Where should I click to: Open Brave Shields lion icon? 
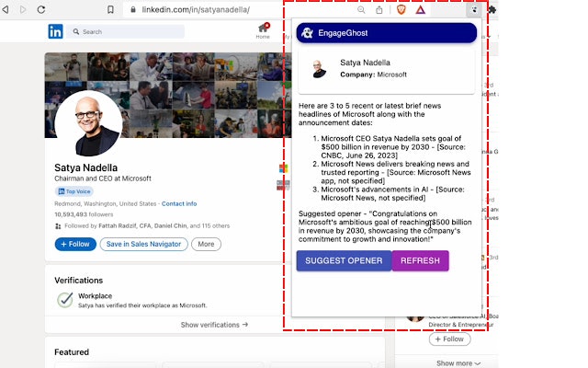tap(401, 10)
